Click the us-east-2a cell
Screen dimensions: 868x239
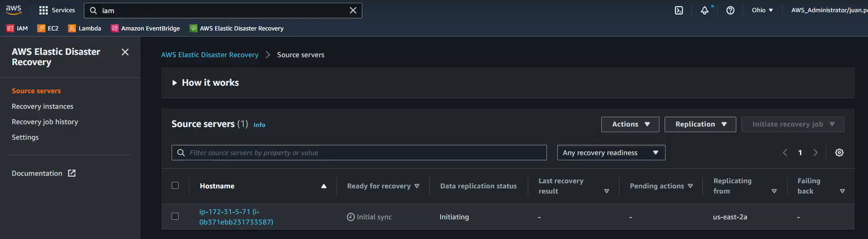tap(730, 217)
